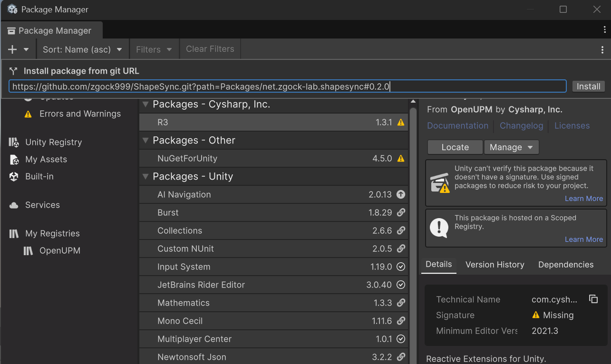Open the add package dropdown arrow

click(26, 49)
